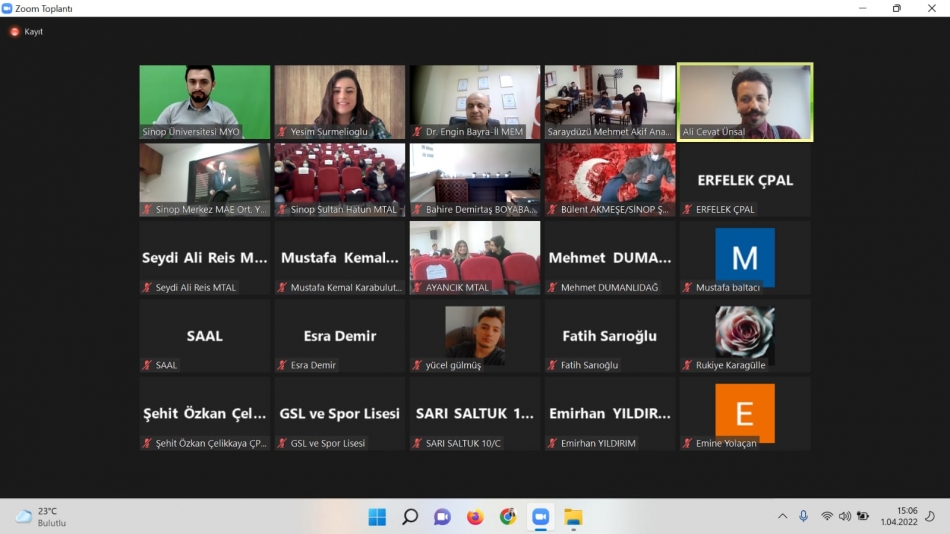Click Emine Yolaçan's orange E avatar
Screen dimensions: 950x534
[x=745, y=413]
